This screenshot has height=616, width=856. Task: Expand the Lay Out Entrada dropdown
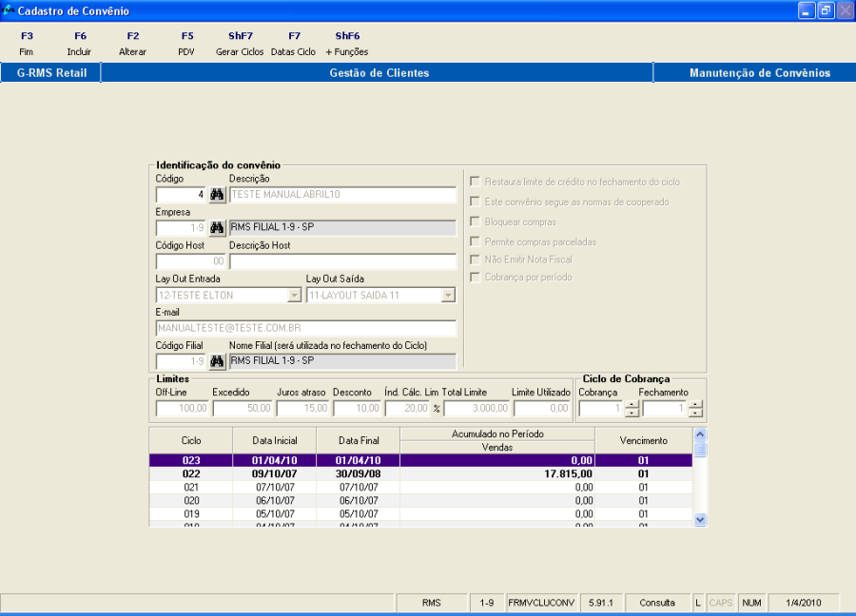click(294, 296)
